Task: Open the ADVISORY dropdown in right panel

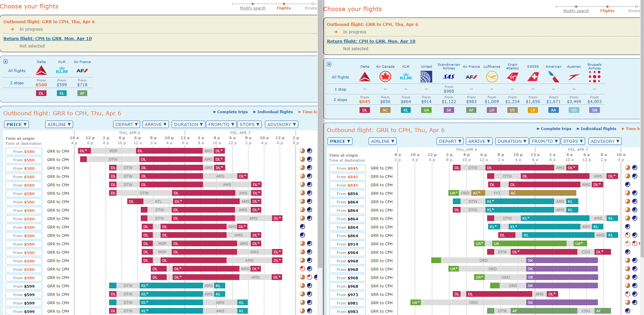Action: [605, 141]
